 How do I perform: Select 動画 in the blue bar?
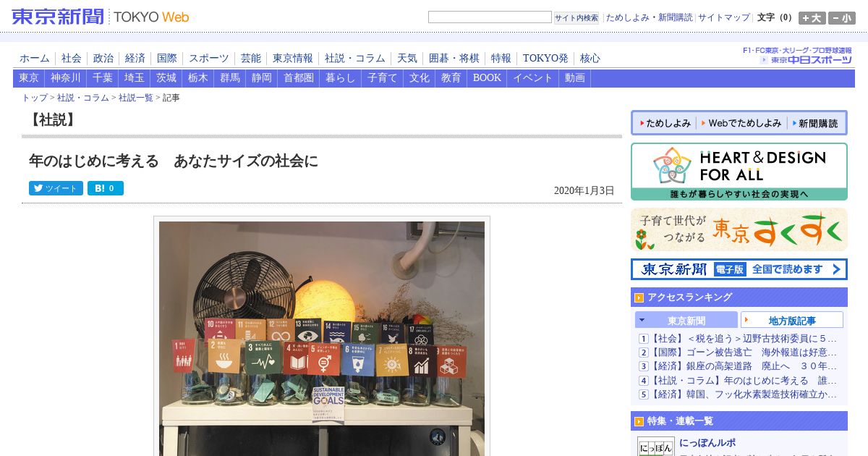575,78
